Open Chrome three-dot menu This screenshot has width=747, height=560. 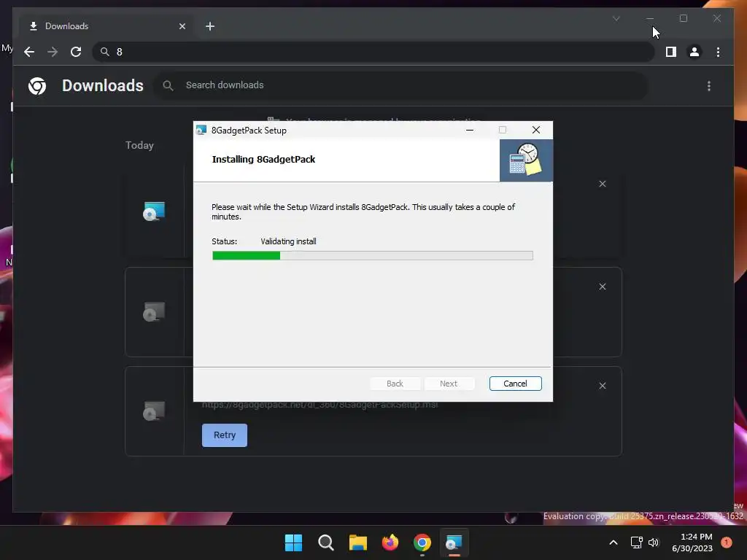click(x=718, y=52)
